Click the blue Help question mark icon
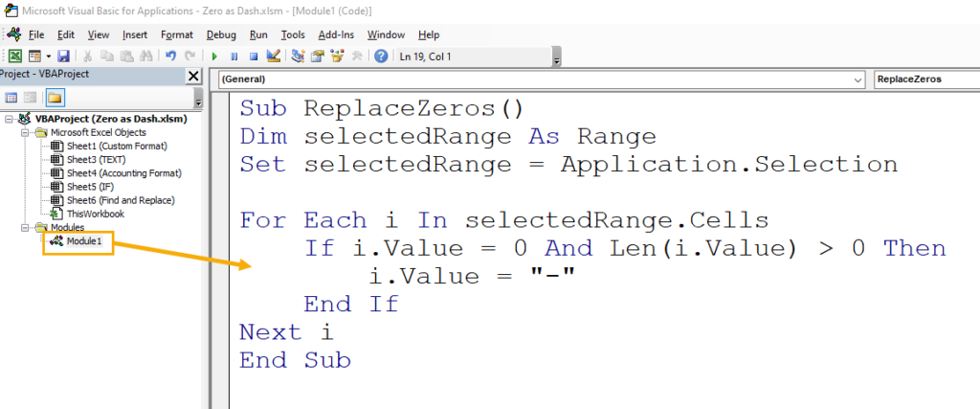The height and width of the screenshot is (409, 980). (x=381, y=57)
